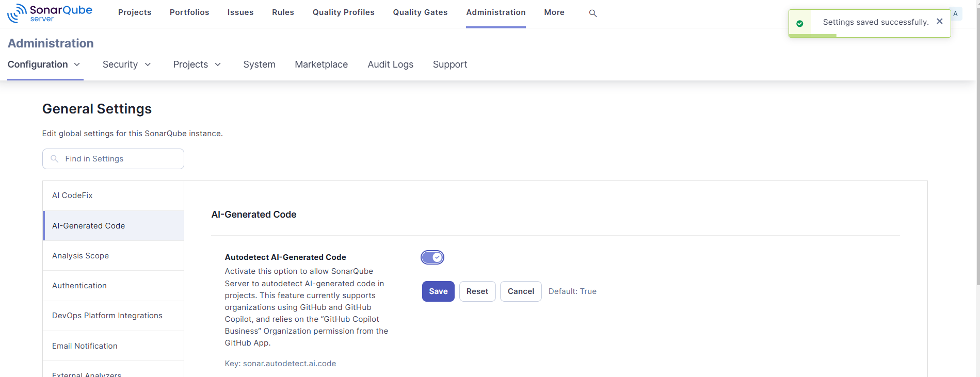This screenshot has height=377, width=980.
Task: Open the Portfolios page
Action: pyautogui.click(x=189, y=12)
